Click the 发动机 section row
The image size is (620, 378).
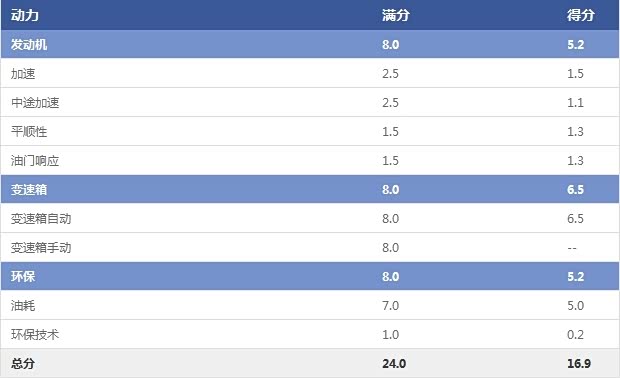tap(310, 44)
